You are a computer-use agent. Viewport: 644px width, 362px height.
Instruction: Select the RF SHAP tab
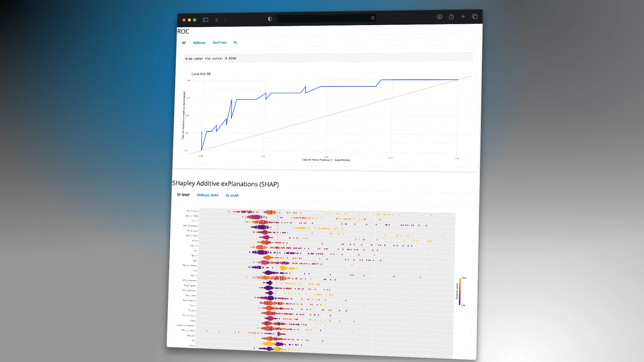pyautogui.click(x=183, y=195)
